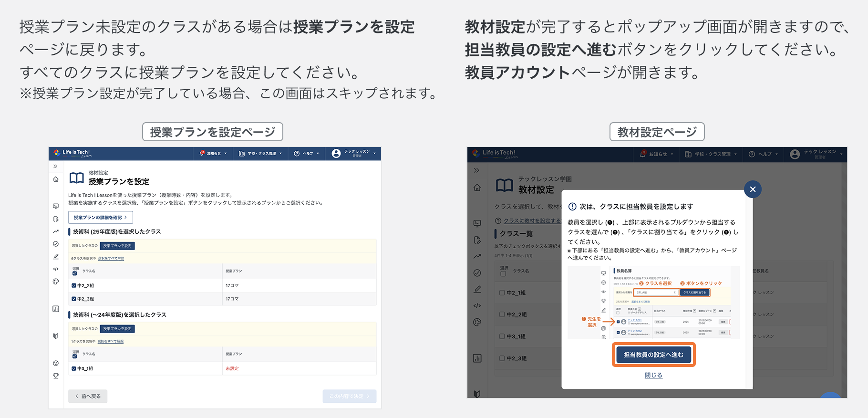868x418 pixels.
Task: Click 未設定 plan cell for 中3_1組
Action: tap(232, 369)
